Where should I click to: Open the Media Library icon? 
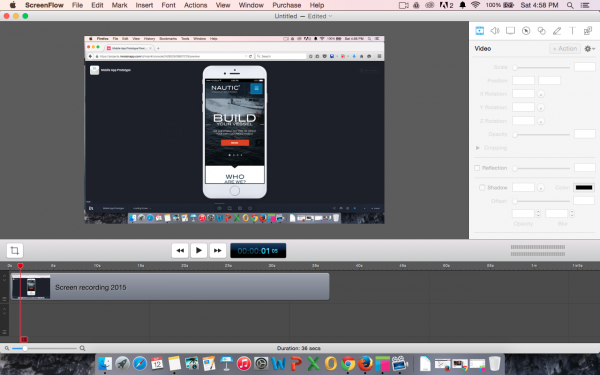tap(588, 31)
